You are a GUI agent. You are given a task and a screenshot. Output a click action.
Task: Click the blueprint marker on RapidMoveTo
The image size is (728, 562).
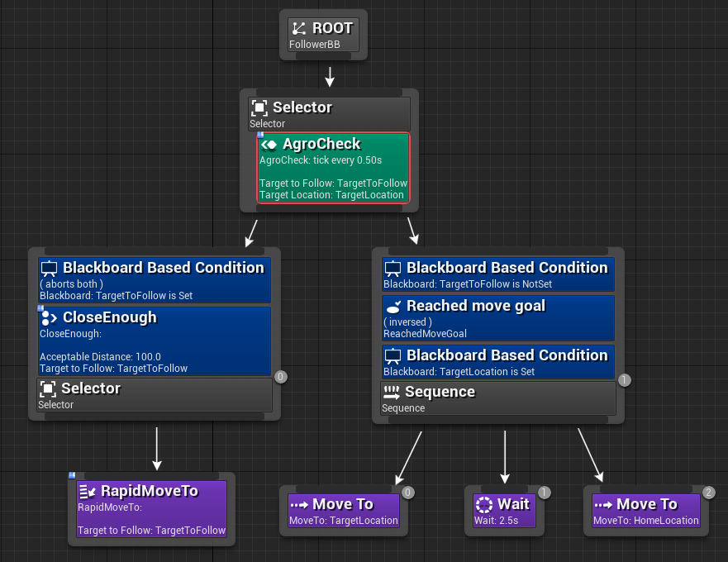point(72,475)
